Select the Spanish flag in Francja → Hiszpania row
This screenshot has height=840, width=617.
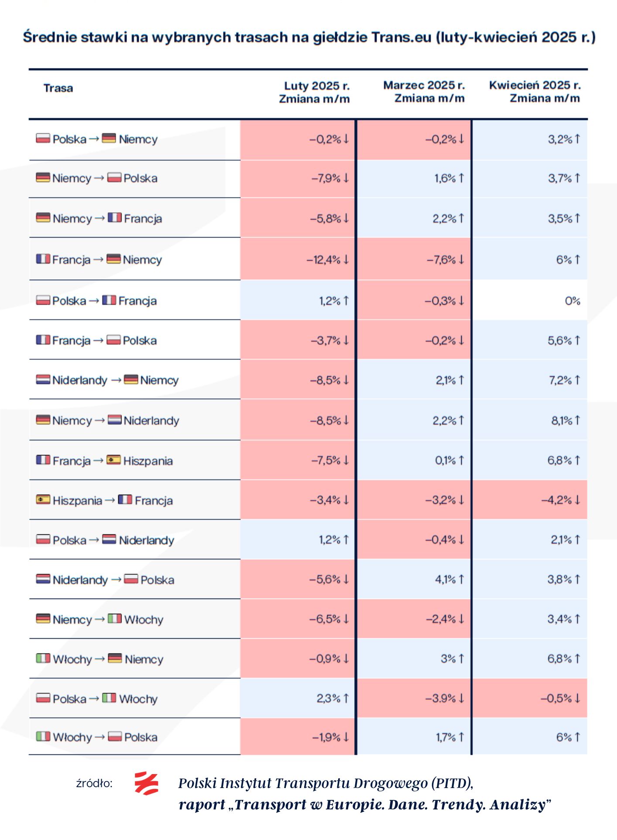[x=113, y=460]
